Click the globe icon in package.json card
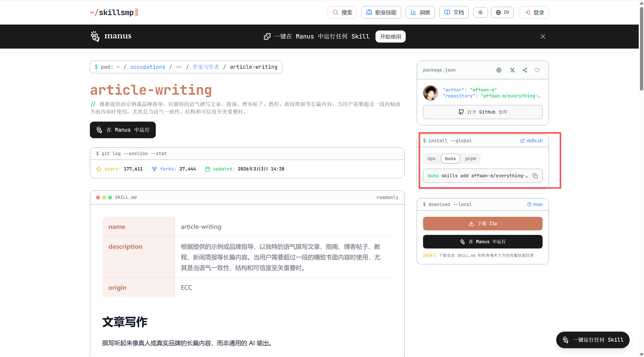This screenshot has width=644, height=357. [x=499, y=70]
